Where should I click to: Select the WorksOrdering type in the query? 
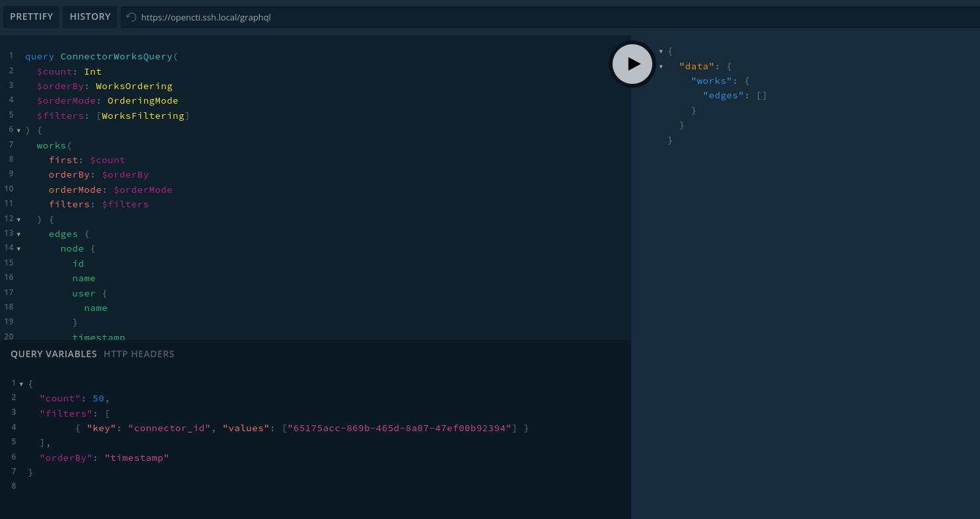(134, 86)
